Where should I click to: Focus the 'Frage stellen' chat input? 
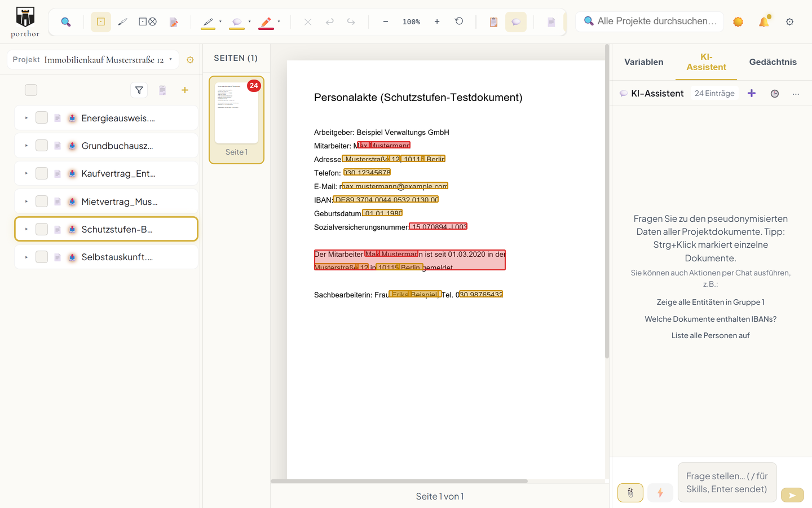tap(727, 483)
